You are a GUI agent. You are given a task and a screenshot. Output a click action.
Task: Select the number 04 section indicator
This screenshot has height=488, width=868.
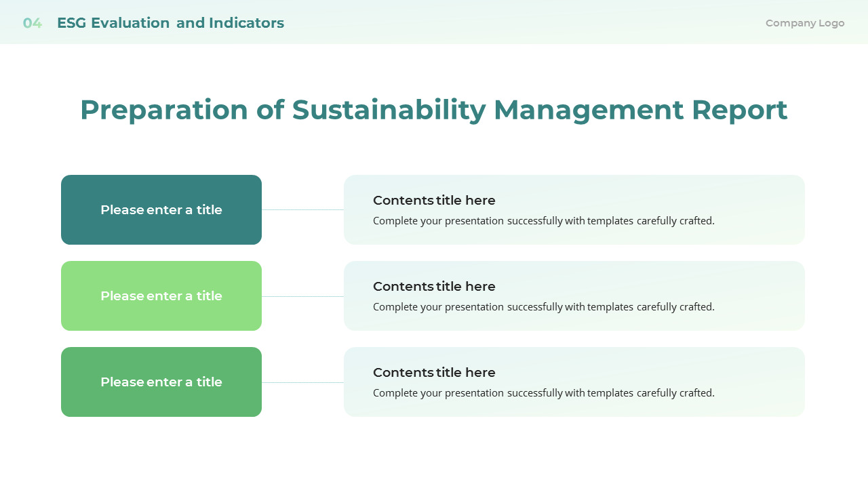pyautogui.click(x=32, y=22)
